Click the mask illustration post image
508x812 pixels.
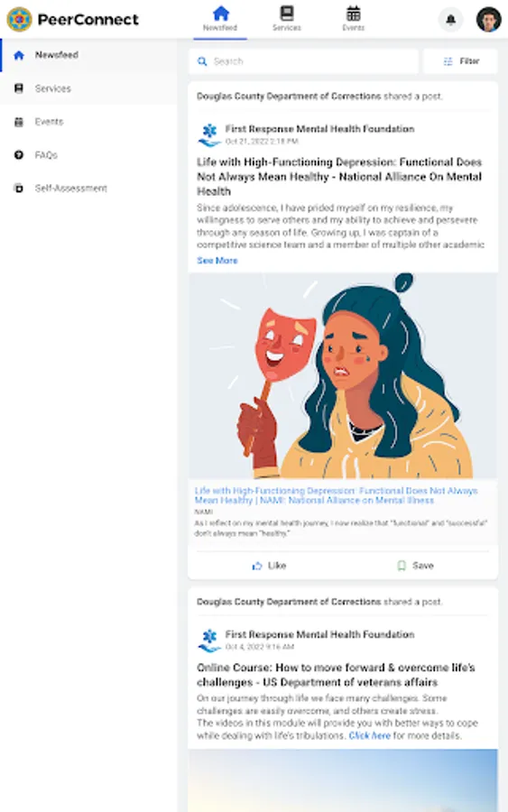(343, 375)
